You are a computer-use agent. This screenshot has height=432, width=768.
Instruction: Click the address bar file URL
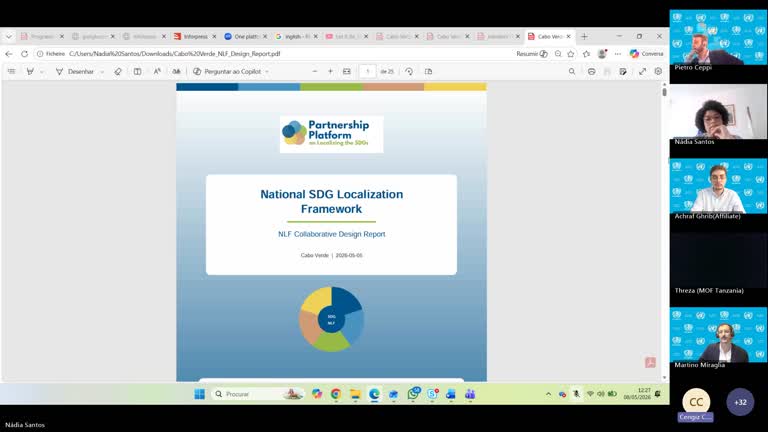click(174, 54)
